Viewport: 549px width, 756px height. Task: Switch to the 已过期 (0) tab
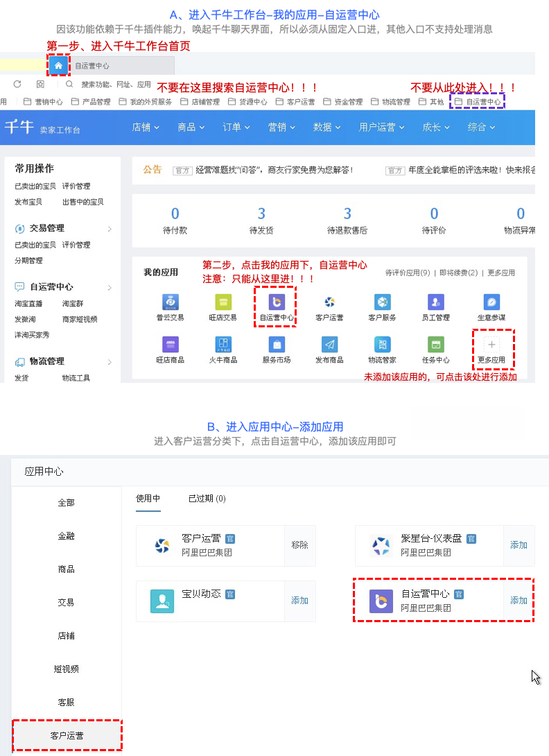(207, 499)
